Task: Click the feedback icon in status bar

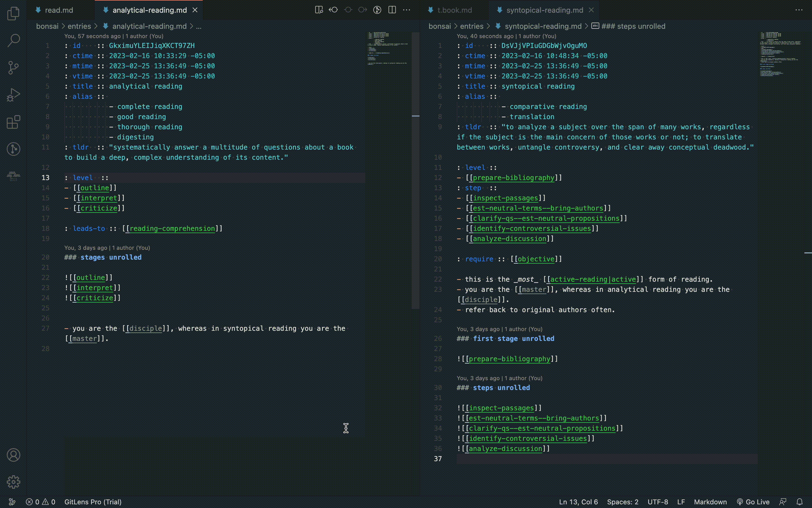Action: pos(783,502)
